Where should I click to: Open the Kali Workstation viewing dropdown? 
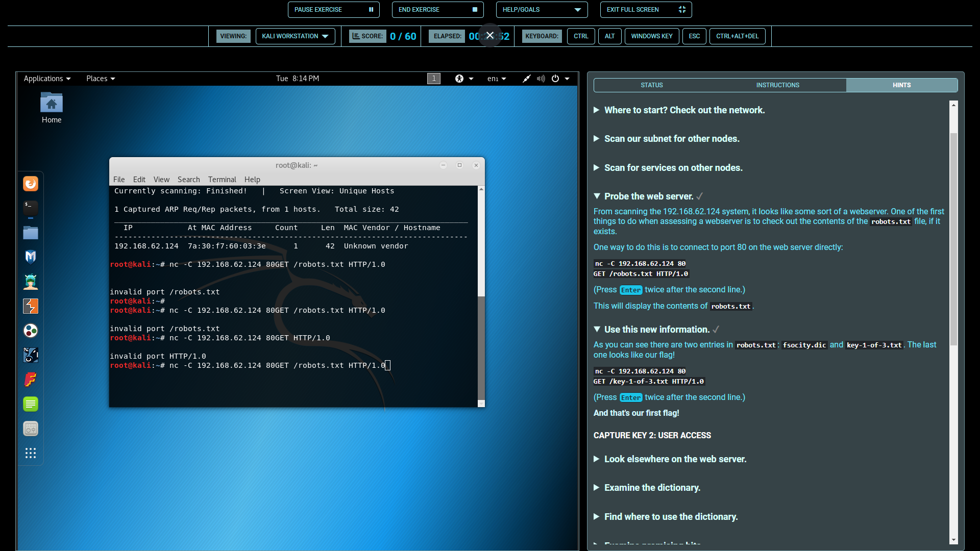pyautogui.click(x=295, y=36)
